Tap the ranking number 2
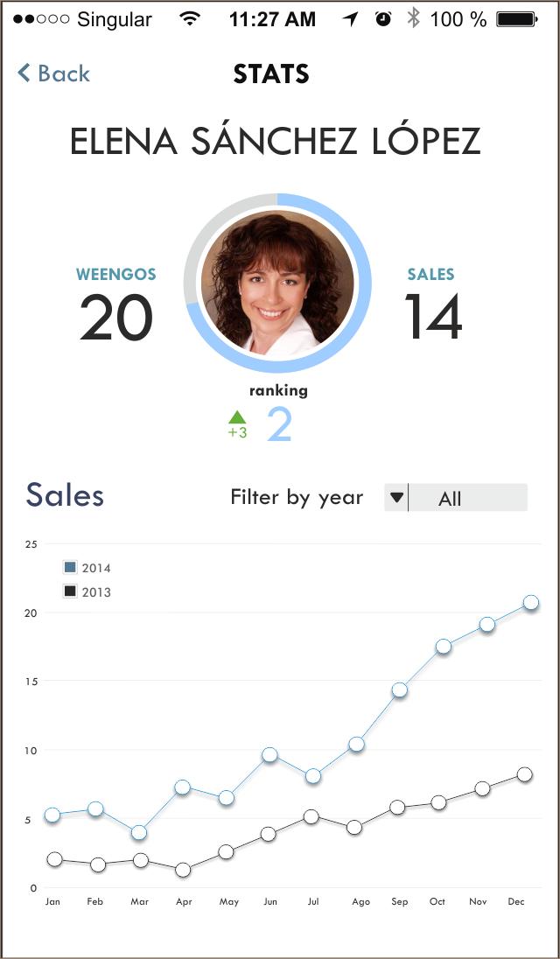The width and height of the screenshot is (560, 959). (x=279, y=425)
